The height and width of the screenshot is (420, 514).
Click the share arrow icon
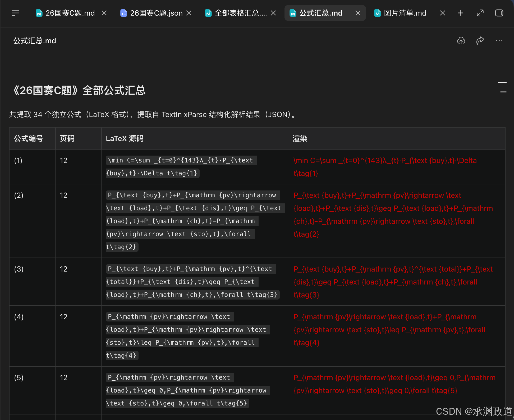tap(480, 41)
